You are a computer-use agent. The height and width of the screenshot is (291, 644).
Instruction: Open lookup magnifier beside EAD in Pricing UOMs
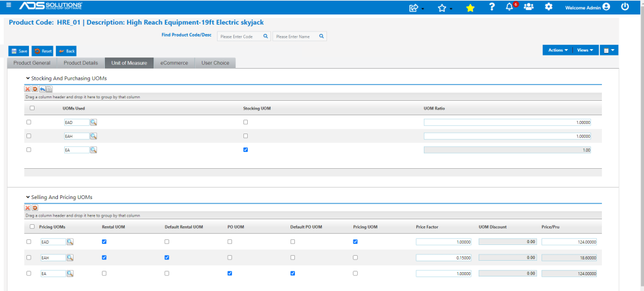(70, 242)
